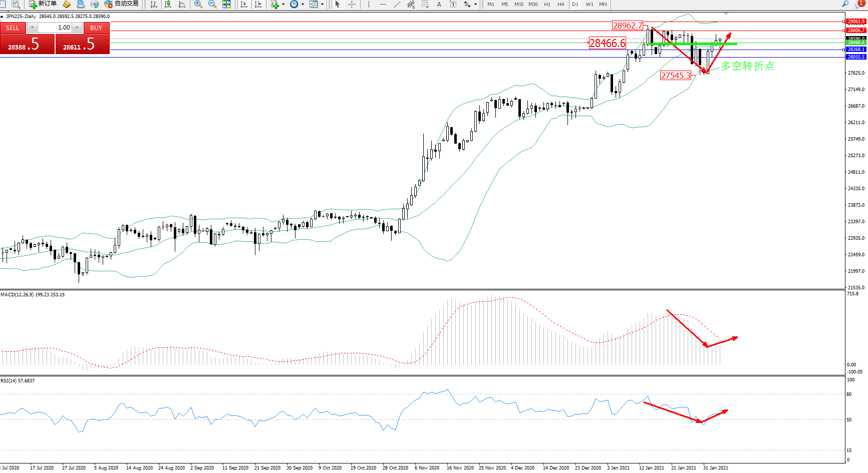Switch timeframe to H4

click(x=561, y=4)
